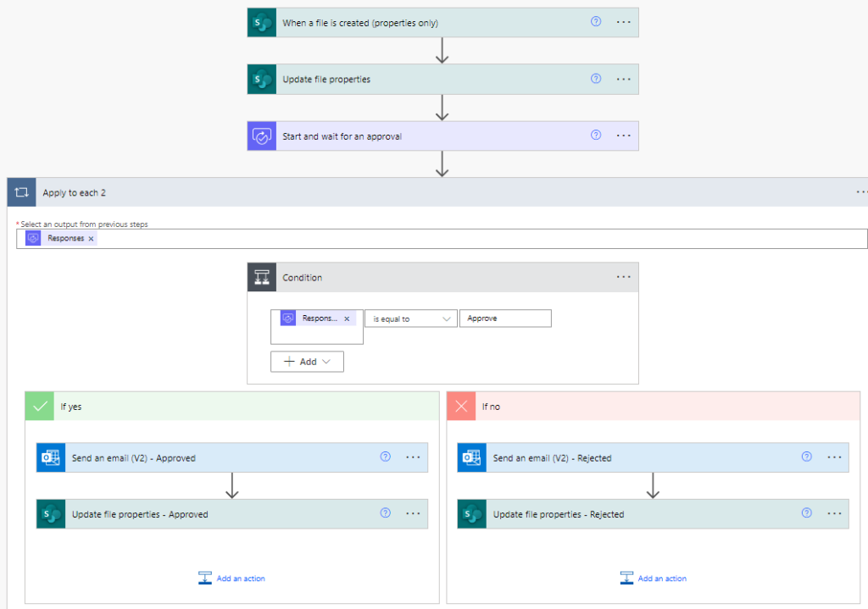Viewport: 868px width, 609px height.
Task: Open the 'is equal to' operator dropdown
Action: pyautogui.click(x=411, y=319)
